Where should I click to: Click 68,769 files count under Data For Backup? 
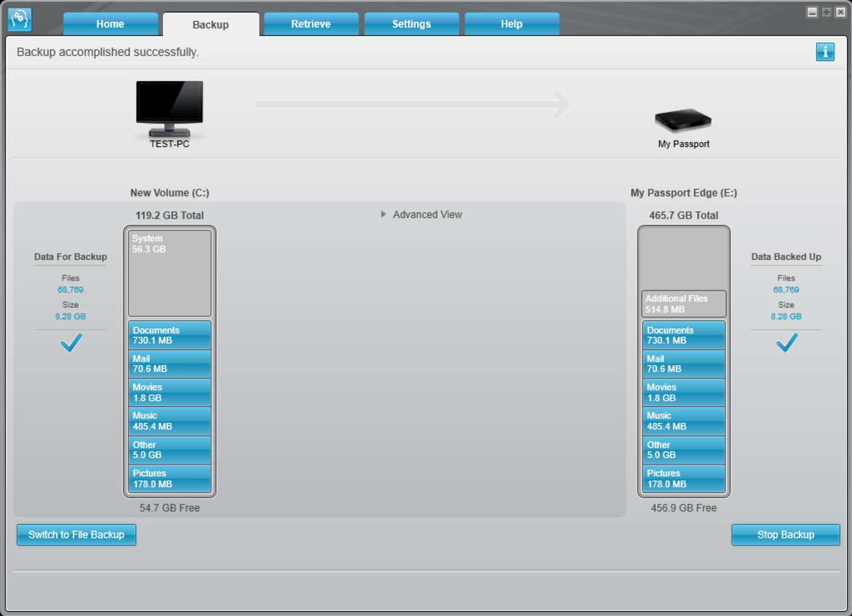[71, 290]
